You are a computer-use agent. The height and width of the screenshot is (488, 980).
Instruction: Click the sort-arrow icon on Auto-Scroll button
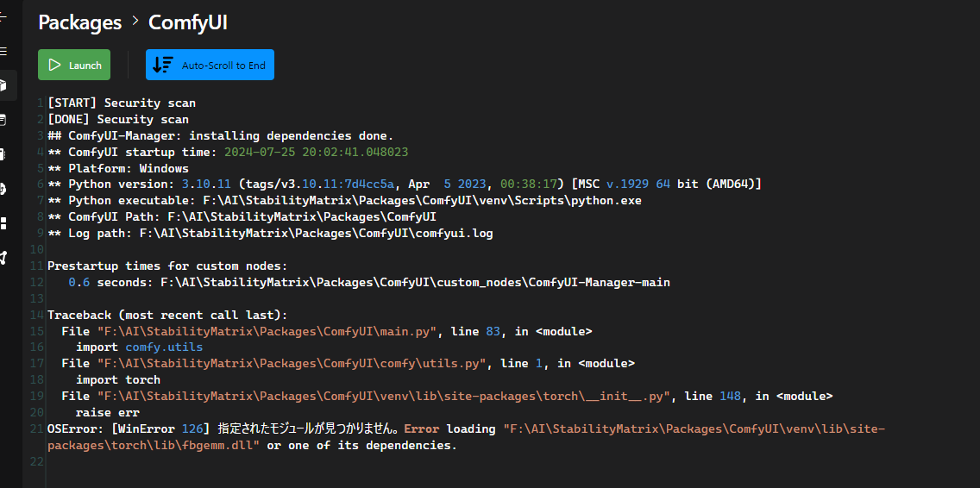(162, 65)
